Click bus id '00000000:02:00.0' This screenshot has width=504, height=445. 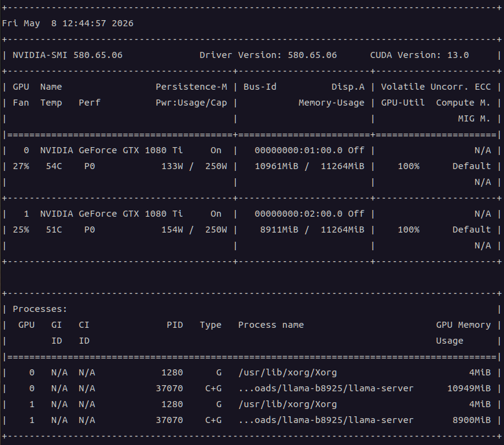point(299,214)
